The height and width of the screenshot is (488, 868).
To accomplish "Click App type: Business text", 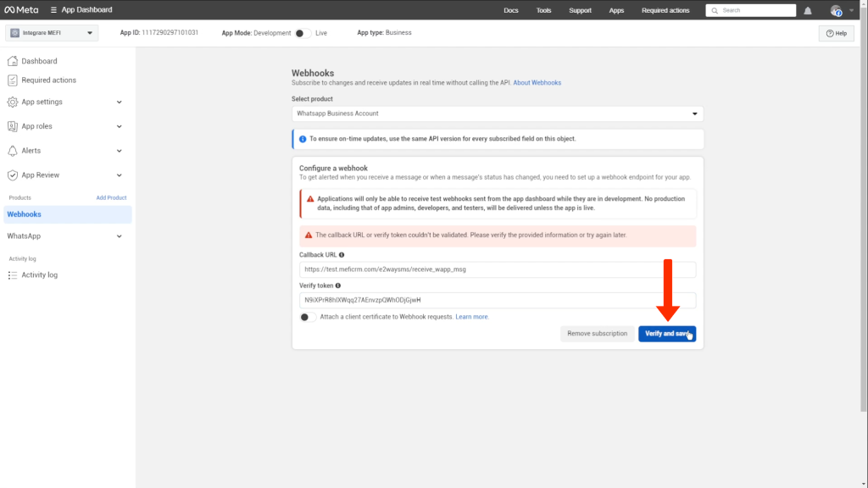I will tap(384, 33).
